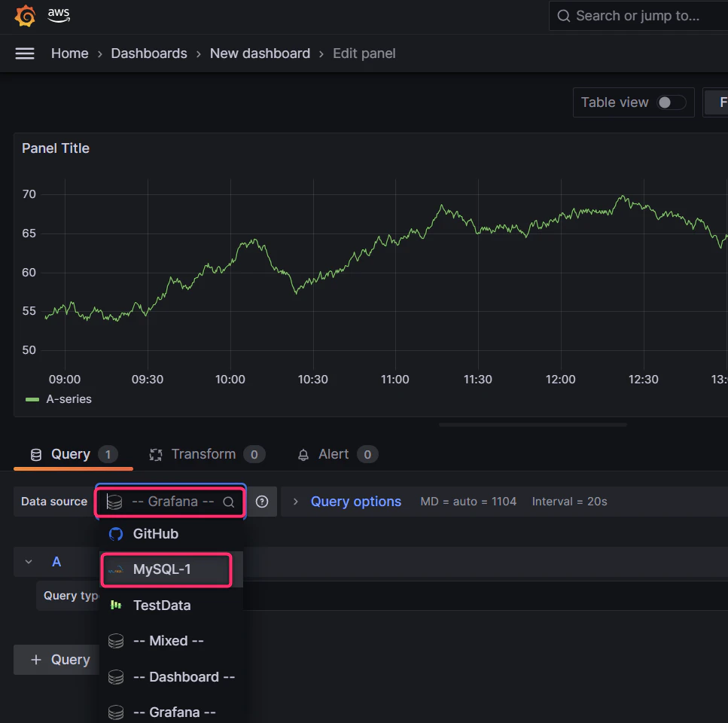Click the AWS logo in header
Image resolution: width=728 pixels, height=723 pixels.
click(59, 15)
